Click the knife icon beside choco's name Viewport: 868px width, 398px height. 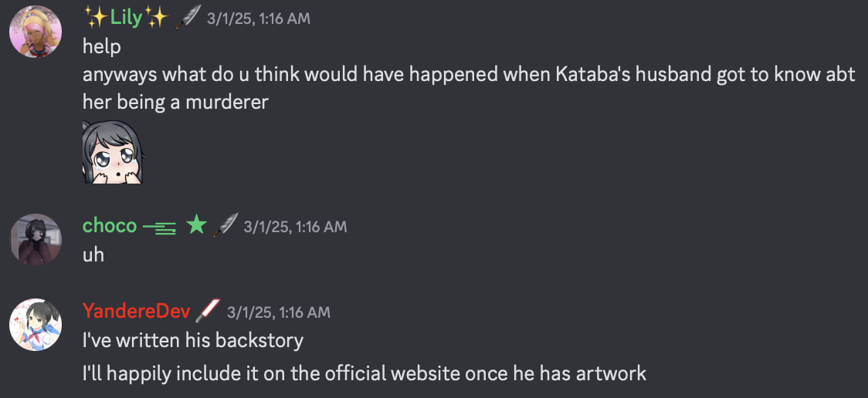tap(225, 225)
